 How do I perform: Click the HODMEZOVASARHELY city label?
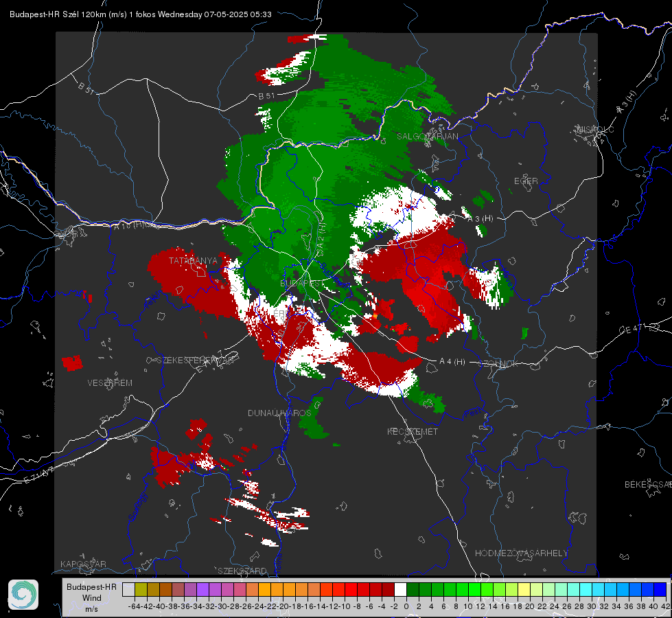[x=522, y=553]
